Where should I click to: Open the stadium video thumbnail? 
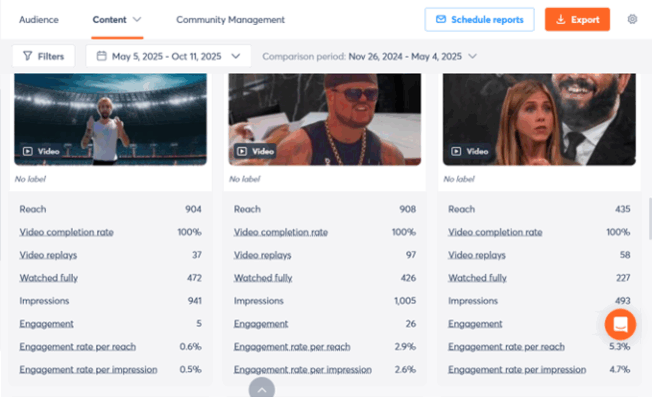[x=110, y=119]
